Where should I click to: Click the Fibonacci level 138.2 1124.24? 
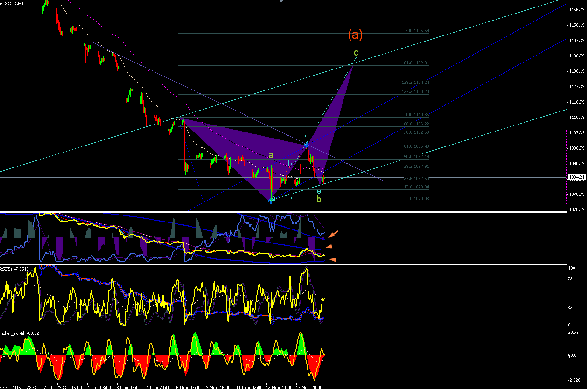415,83
